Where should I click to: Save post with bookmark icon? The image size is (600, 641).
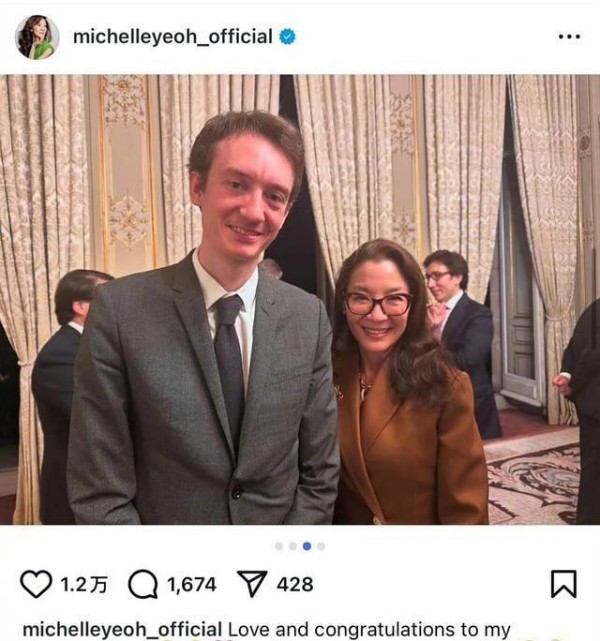(564, 584)
